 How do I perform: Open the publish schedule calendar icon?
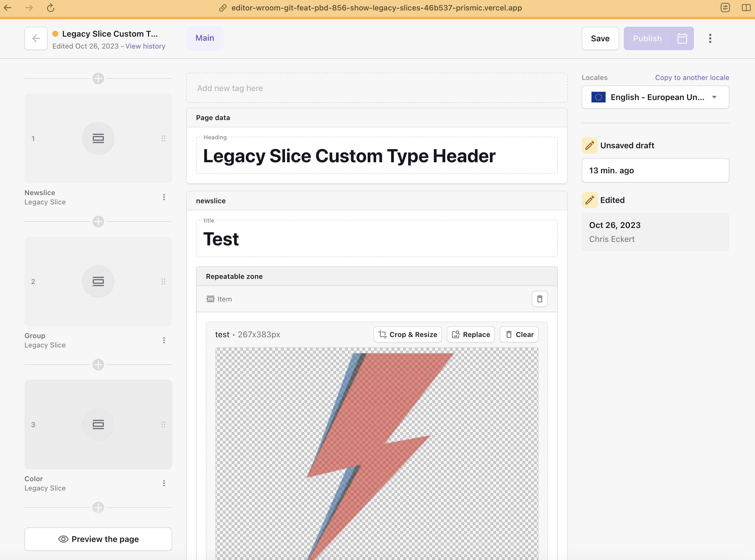(682, 38)
